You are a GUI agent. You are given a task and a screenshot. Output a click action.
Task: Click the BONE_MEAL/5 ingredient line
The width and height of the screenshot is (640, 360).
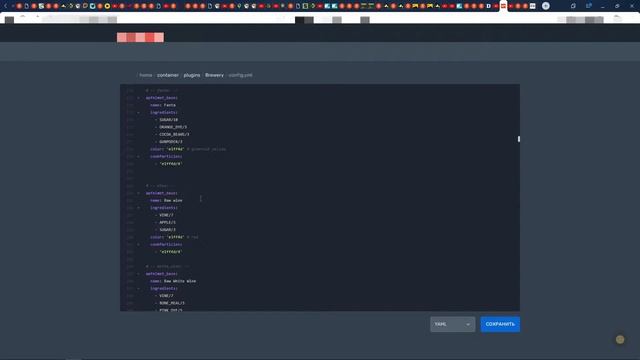(172, 304)
